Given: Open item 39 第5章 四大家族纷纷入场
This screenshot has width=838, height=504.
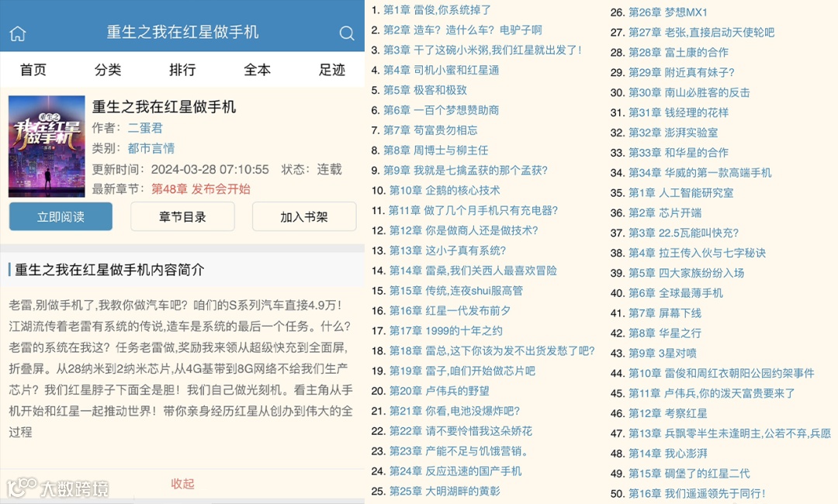Looking at the screenshot, I should tap(687, 273).
